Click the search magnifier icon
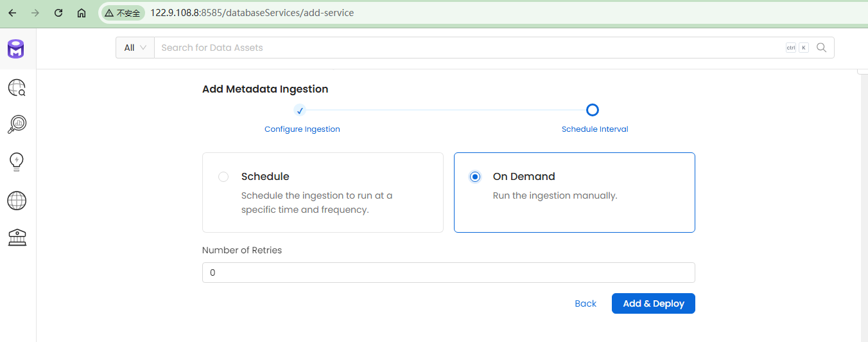 pos(821,48)
